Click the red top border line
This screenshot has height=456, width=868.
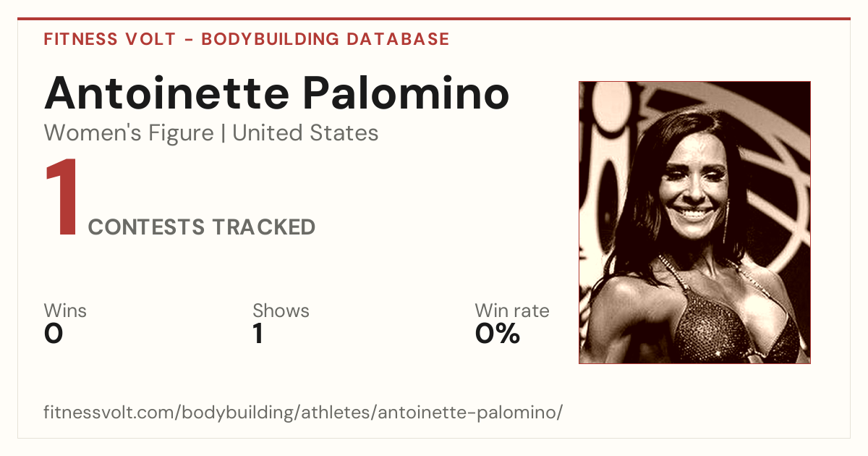click(x=434, y=19)
